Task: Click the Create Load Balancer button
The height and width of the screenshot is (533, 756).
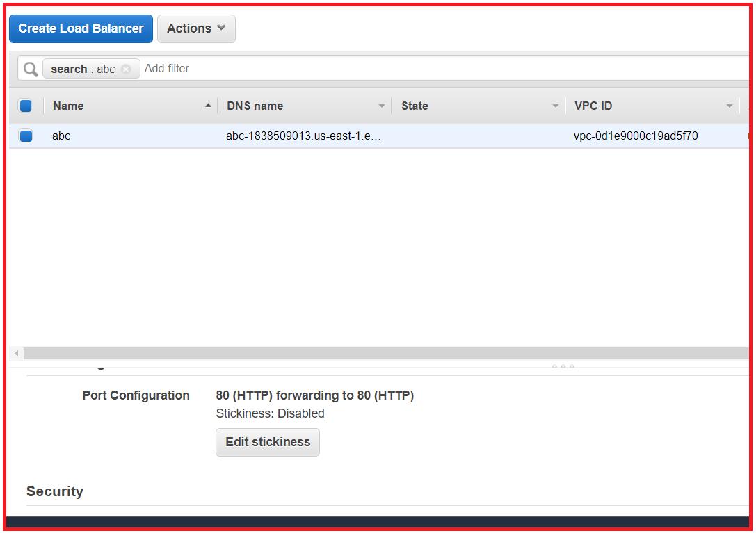Action: pyautogui.click(x=80, y=28)
